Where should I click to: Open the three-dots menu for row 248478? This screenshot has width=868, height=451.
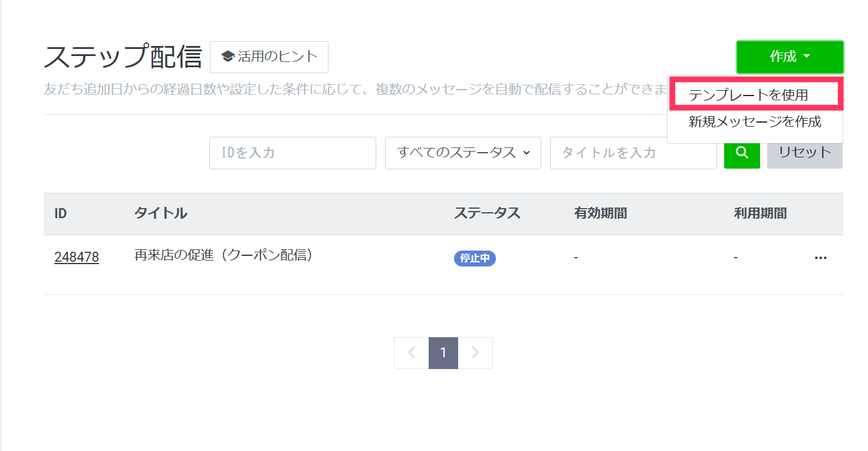tap(820, 258)
